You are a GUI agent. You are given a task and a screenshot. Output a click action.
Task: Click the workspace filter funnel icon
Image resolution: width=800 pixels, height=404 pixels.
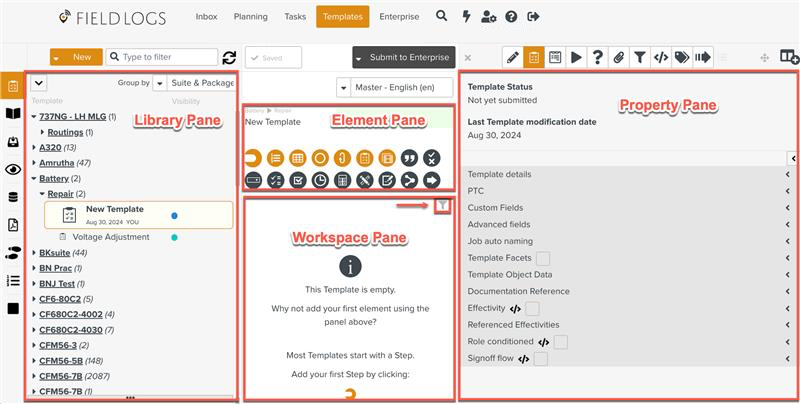coord(443,205)
